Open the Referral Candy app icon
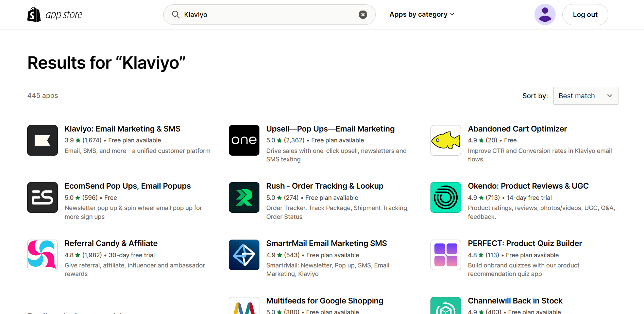This screenshot has width=644, height=314. pyautogui.click(x=43, y=255)
